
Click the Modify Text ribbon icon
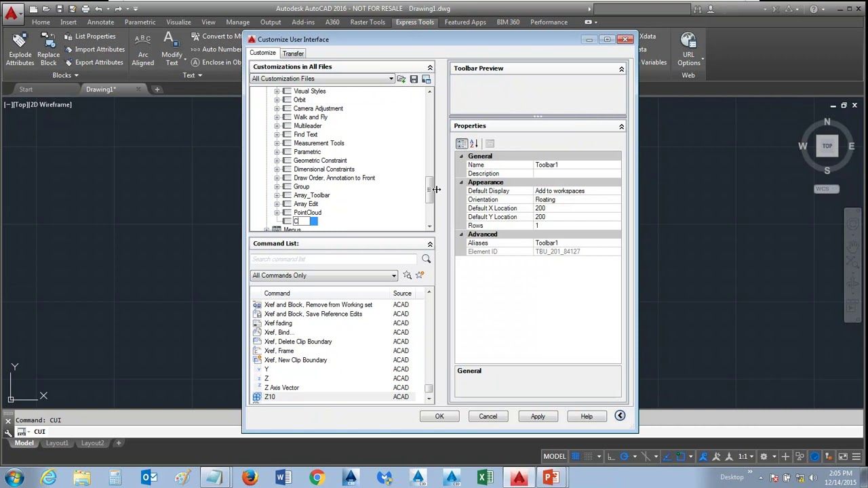tap(172, 49)
